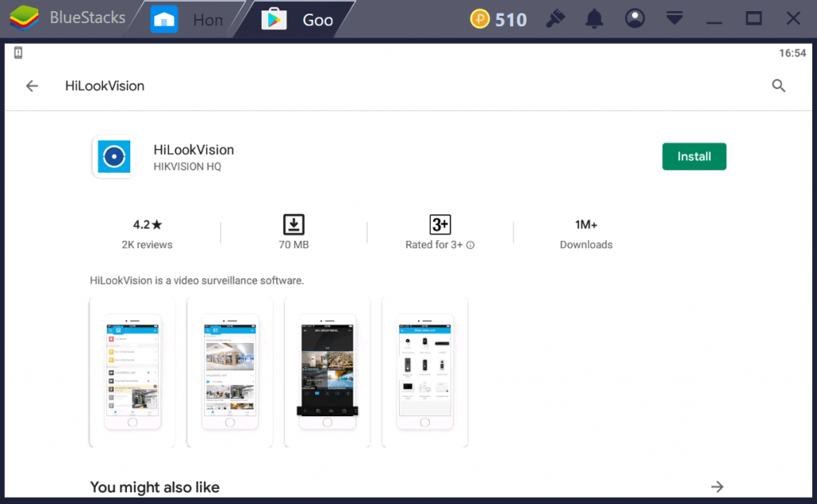
Task: Click the status bar notification icon
Action: coord(18,53)
